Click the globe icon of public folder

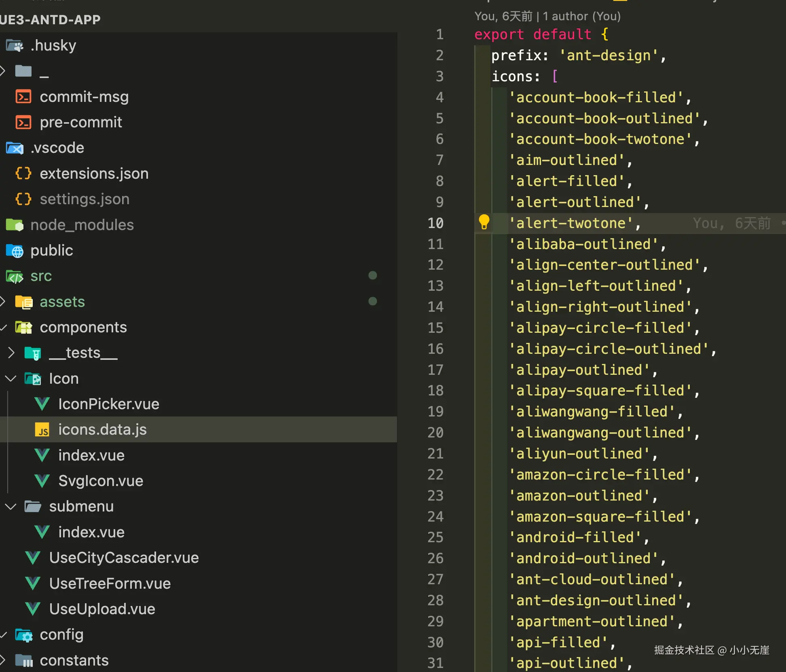(15, 251)
